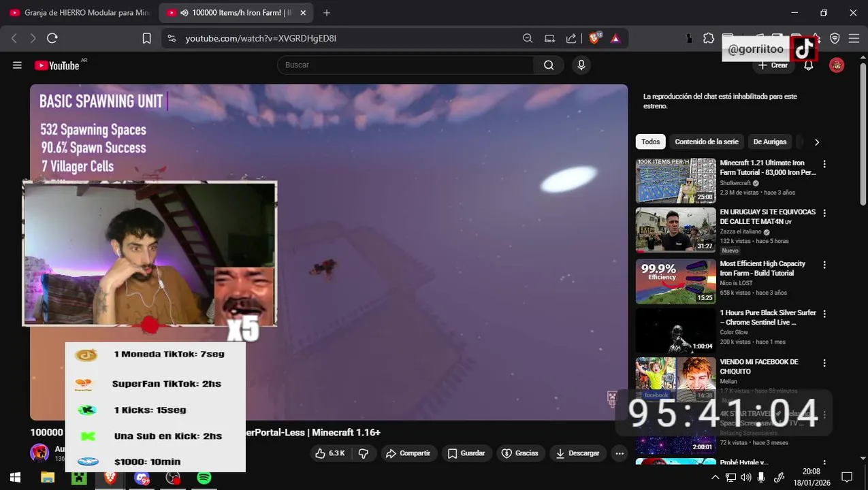Click the Crear button
This screenshot has width=868, height=490.
click(773, 65)
